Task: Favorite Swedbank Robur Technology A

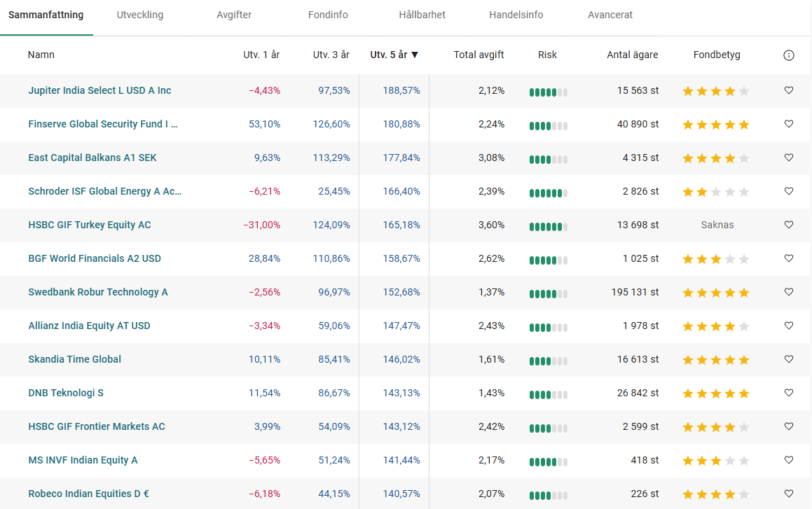Action: pos(789,292)
